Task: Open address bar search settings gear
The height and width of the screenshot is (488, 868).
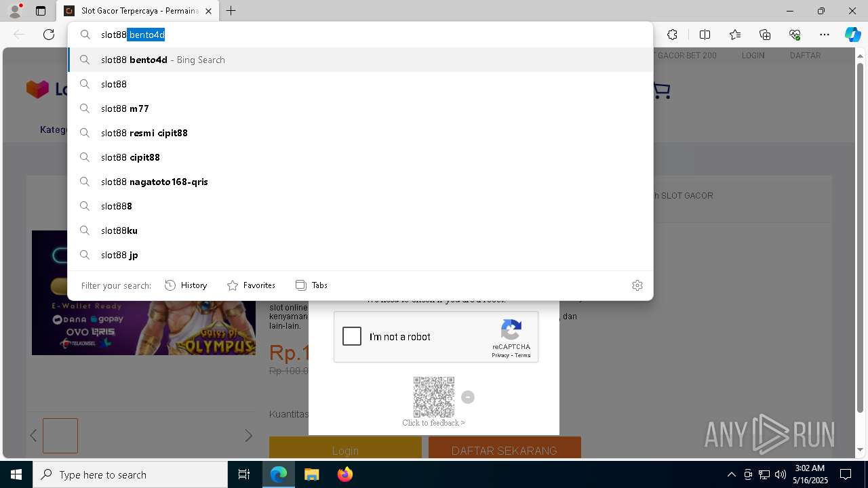Action: [x=637, y=285]
